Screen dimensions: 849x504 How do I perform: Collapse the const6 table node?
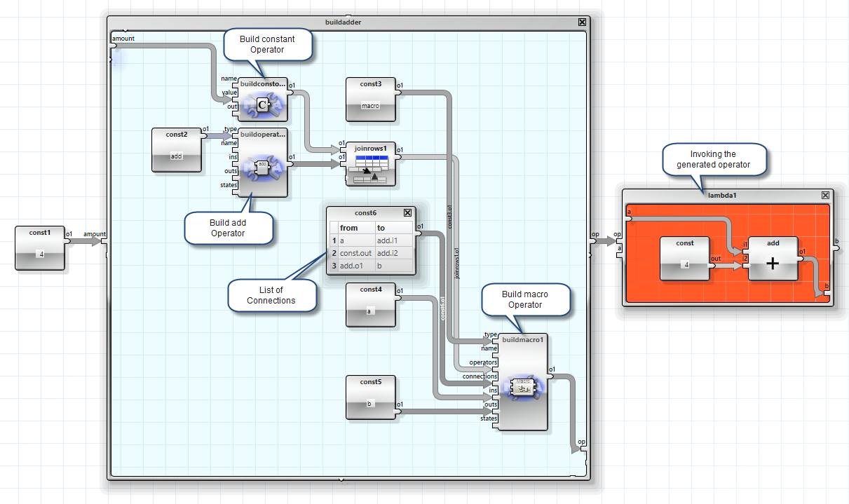click(x=407, y=212)
